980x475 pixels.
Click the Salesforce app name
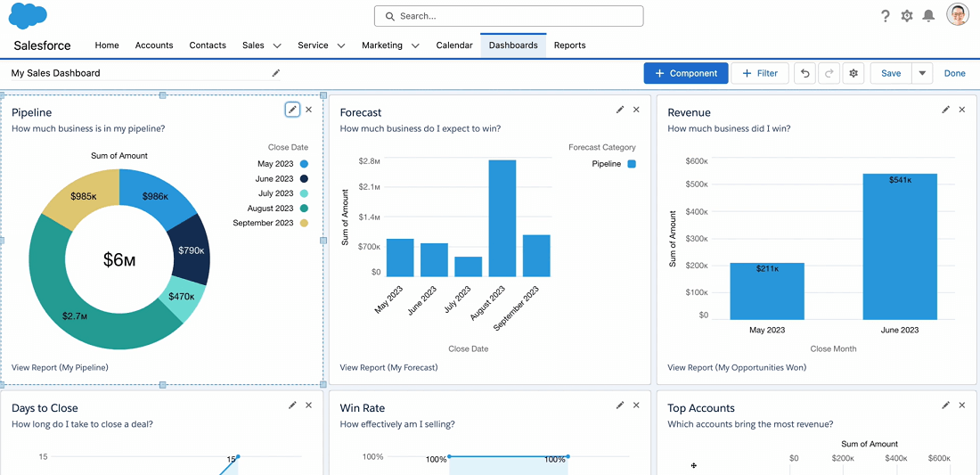click(x=43, y=45)
